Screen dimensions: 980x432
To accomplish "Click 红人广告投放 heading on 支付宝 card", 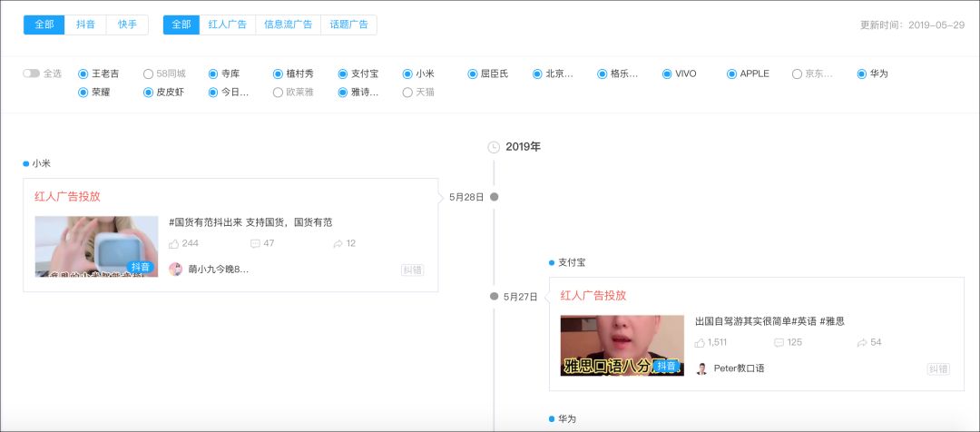I will 593,296.
